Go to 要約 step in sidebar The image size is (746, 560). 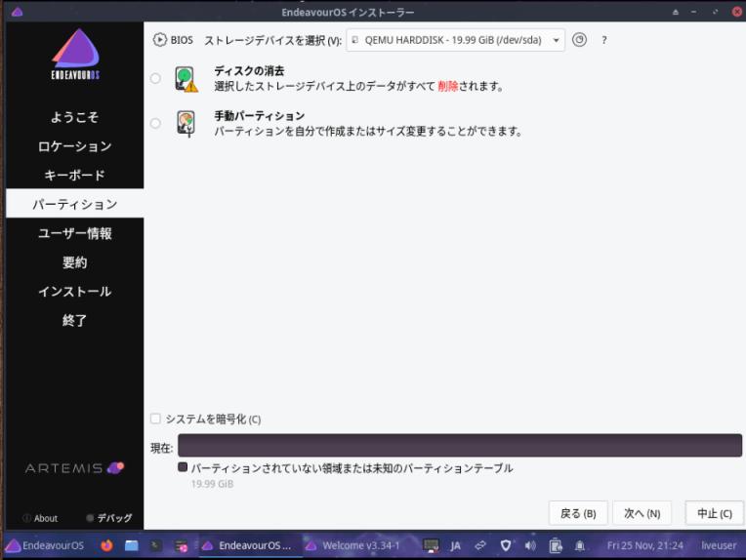pyautogui.click(x=74, y=261)
